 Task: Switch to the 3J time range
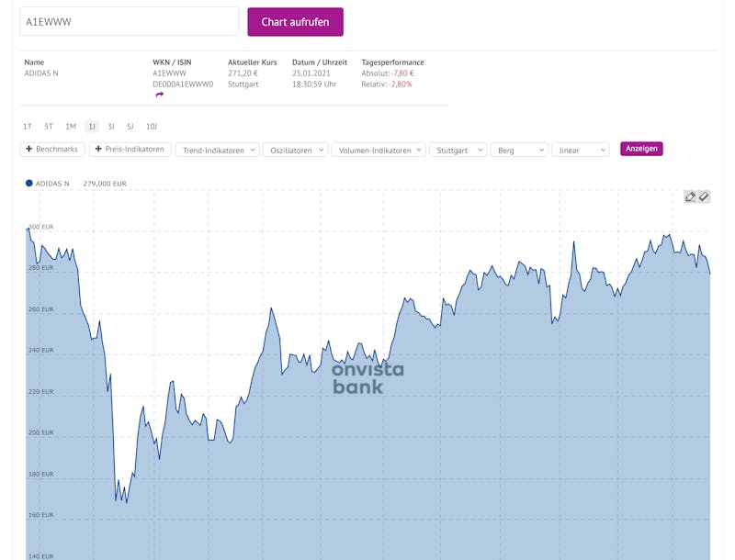pyautogui.click(x=110, y=127)
